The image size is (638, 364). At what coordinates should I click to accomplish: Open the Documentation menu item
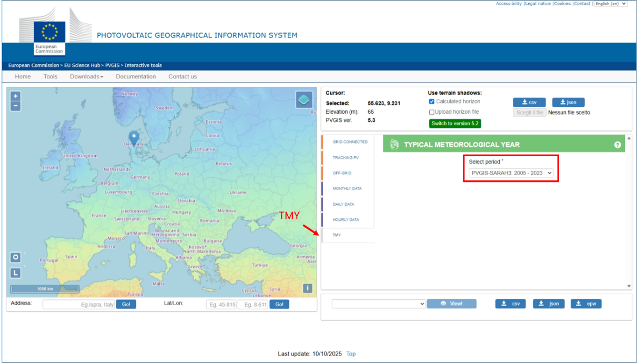[136, 77]
